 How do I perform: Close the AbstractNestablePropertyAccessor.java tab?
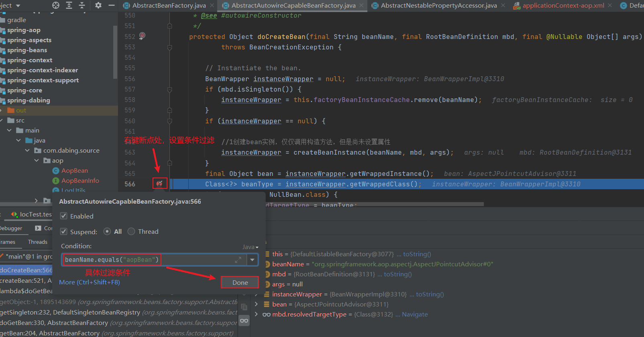coord(503,5)
